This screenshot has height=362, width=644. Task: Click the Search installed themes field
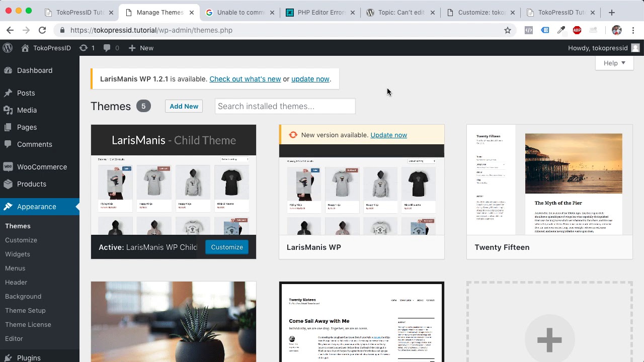click(x=285, y=106)
